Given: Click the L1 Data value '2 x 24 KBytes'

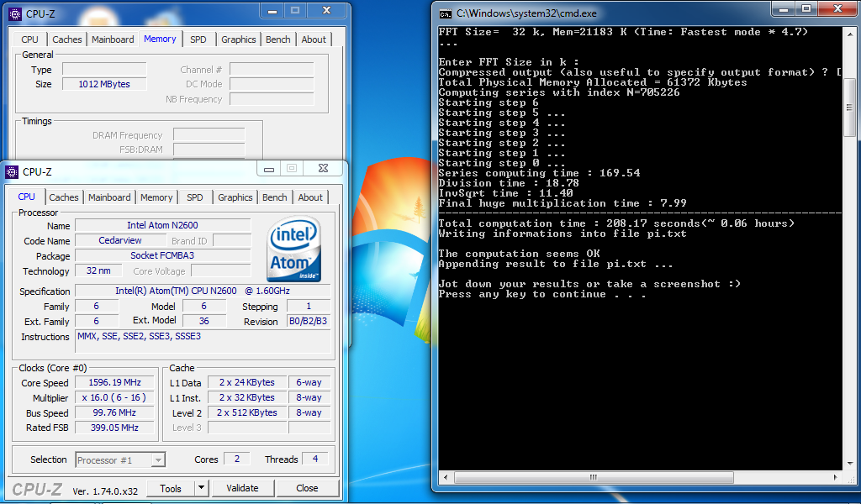Looking at the screenshot, I should tap(247, 383).
